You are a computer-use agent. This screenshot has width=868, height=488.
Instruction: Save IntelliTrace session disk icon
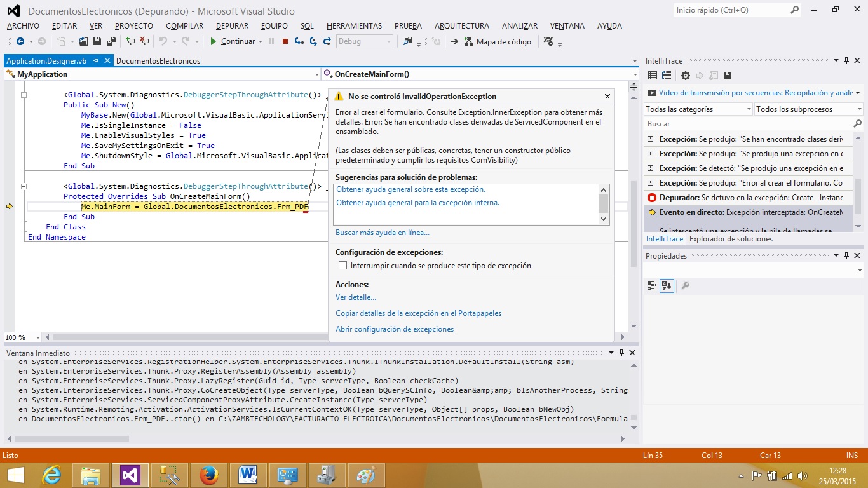[728, 76]
